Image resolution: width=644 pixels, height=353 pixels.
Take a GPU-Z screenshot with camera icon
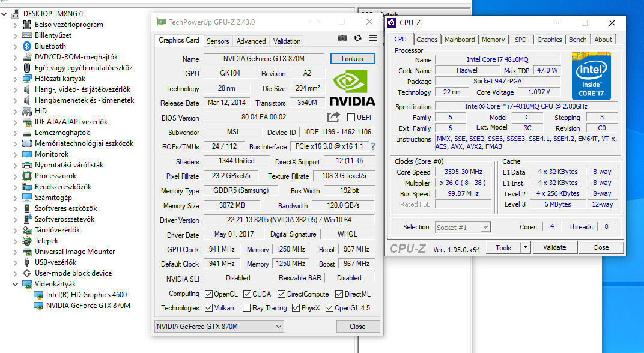point(342,38)
